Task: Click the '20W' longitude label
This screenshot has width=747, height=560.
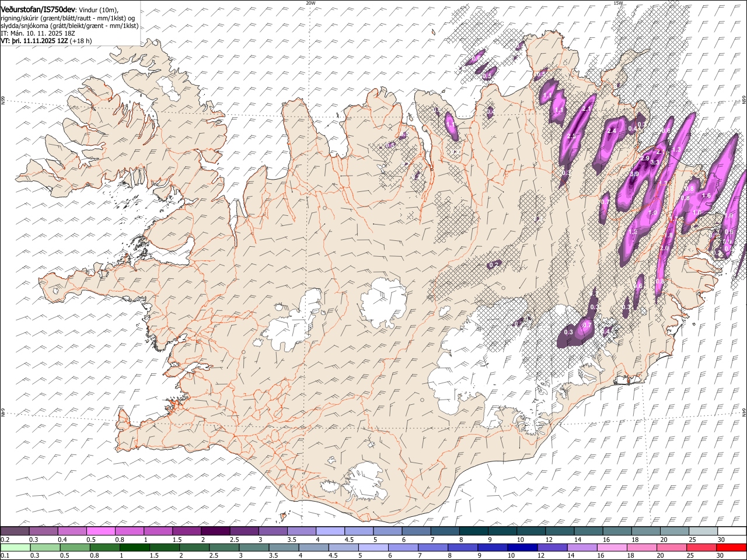Action: (x=310, y=3)
